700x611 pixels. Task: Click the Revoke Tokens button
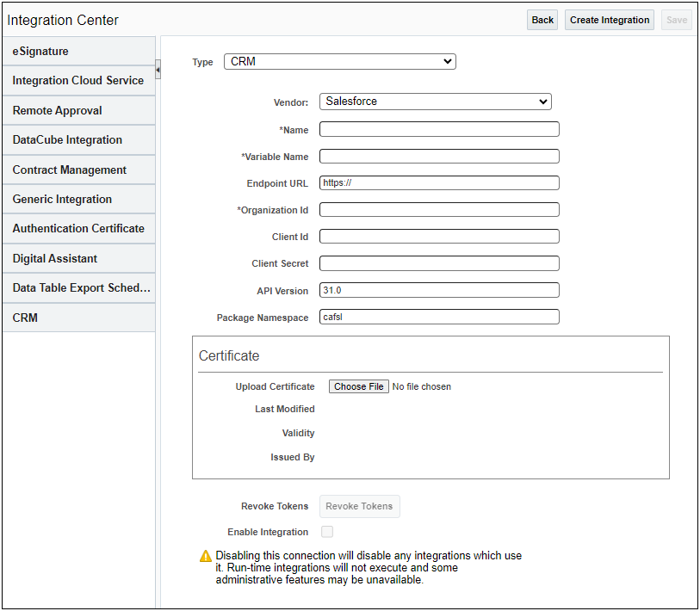(x=359, y=506)
